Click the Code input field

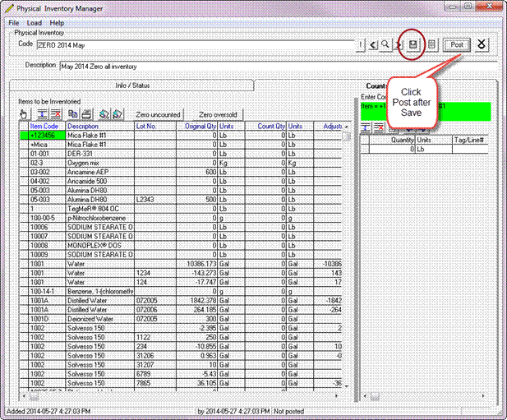[x=196, y=45]
